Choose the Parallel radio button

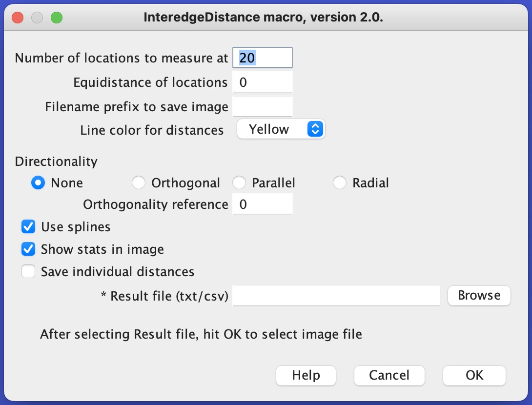[x=239, y=183]
